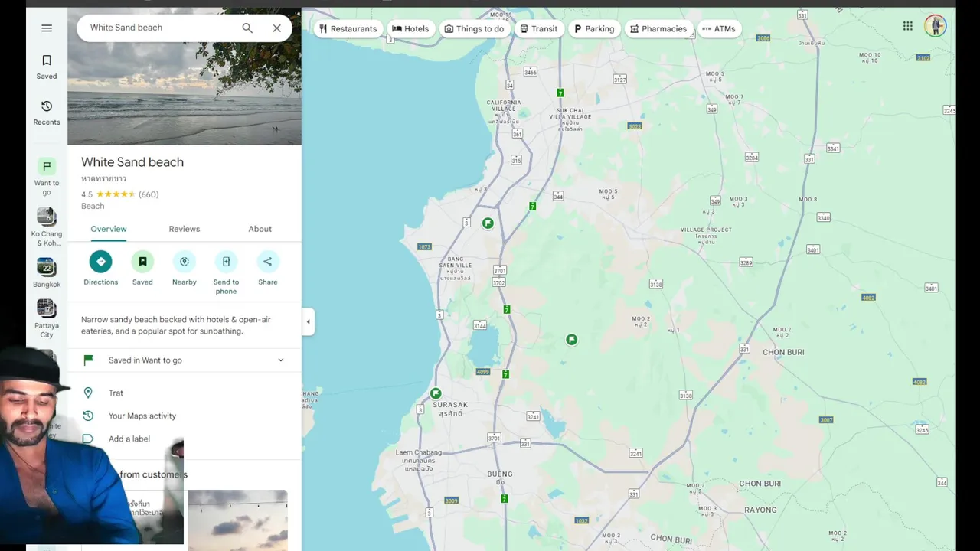This screenshot has width=980, height=551.
Task: Open Saved places in sidebar
Action: tap(47, 67)
